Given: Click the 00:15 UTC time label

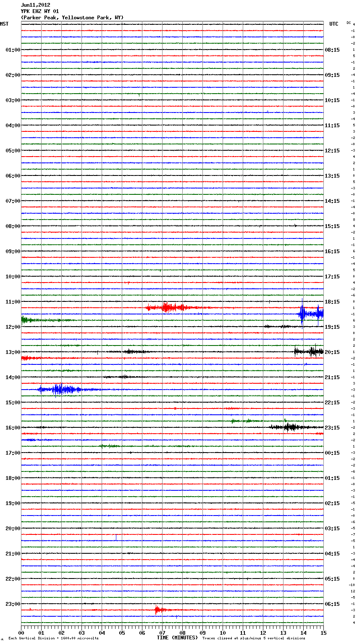Looking at the screenshot, I should (332, 453).
